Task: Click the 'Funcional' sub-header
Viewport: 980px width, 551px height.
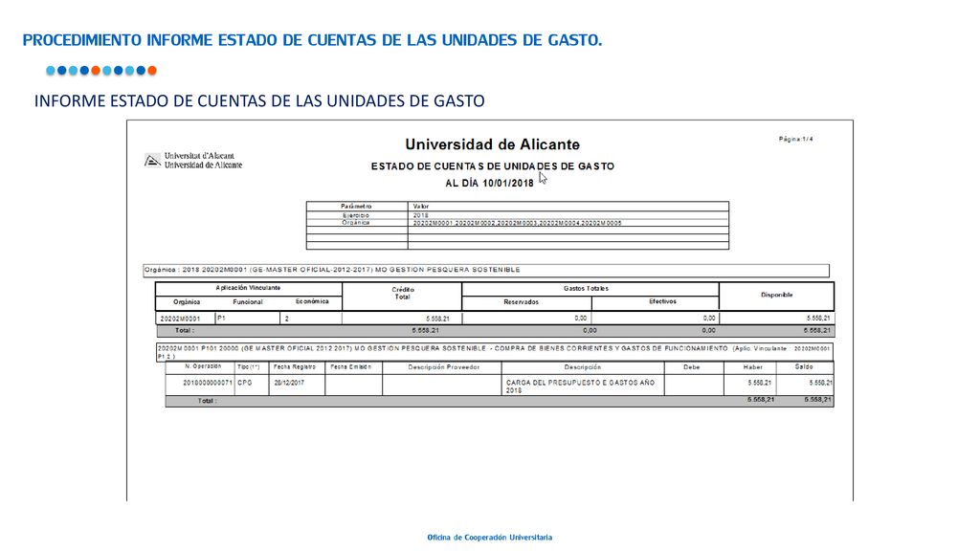Action: (248, 301)
